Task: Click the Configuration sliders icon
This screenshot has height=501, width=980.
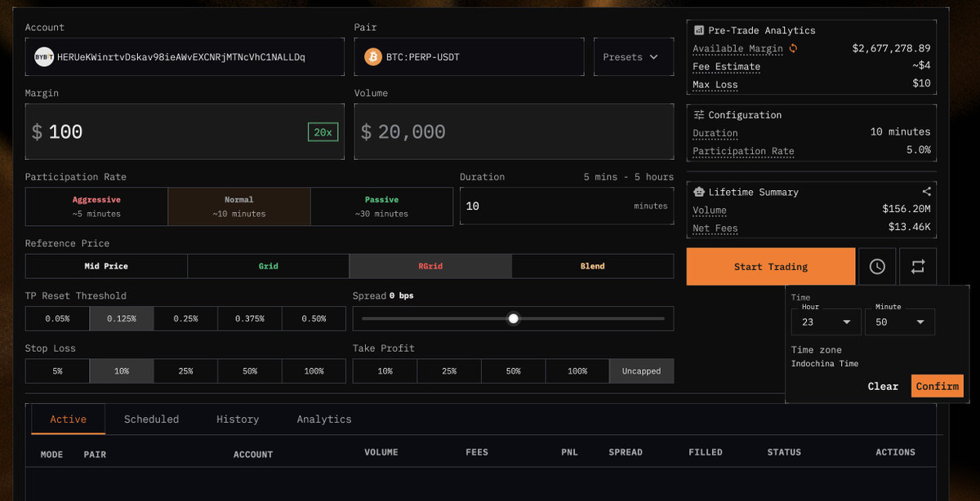Action: (699, 115)
